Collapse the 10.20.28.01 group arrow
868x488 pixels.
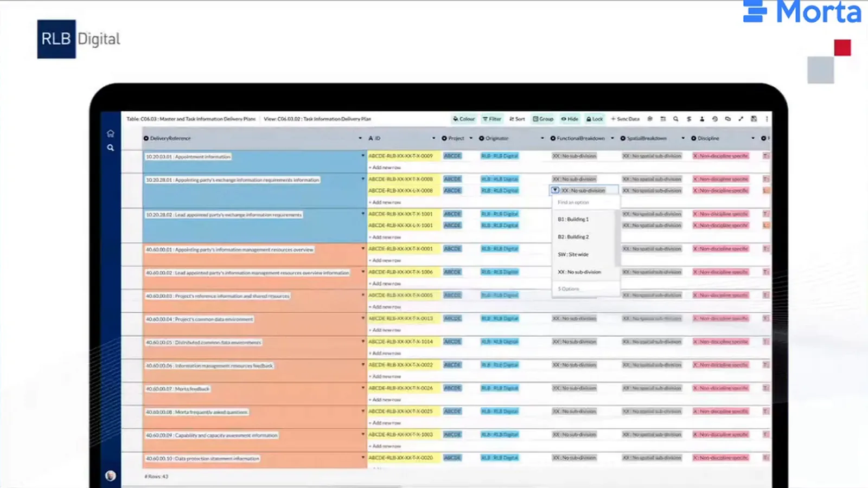point(363,179)
